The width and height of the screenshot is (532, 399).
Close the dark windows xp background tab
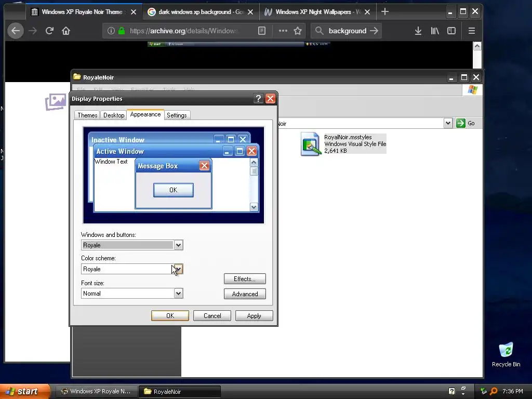(x=250, y=12)
